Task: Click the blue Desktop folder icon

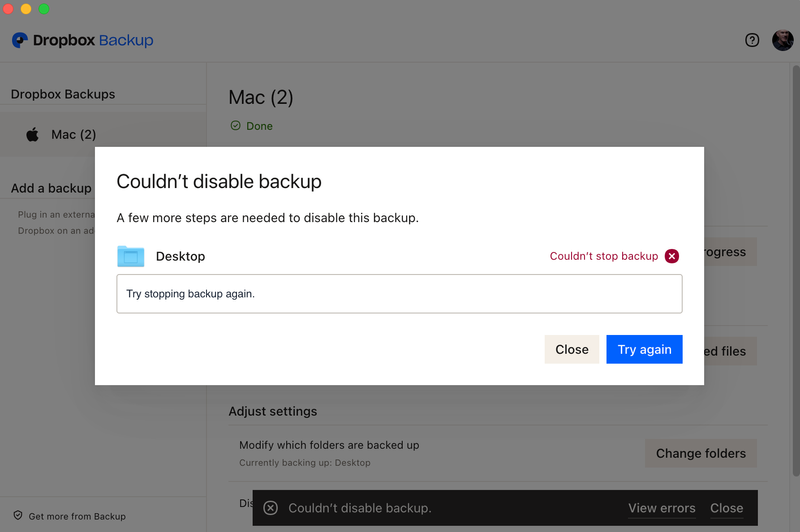Action: click(x=131, y=256)
